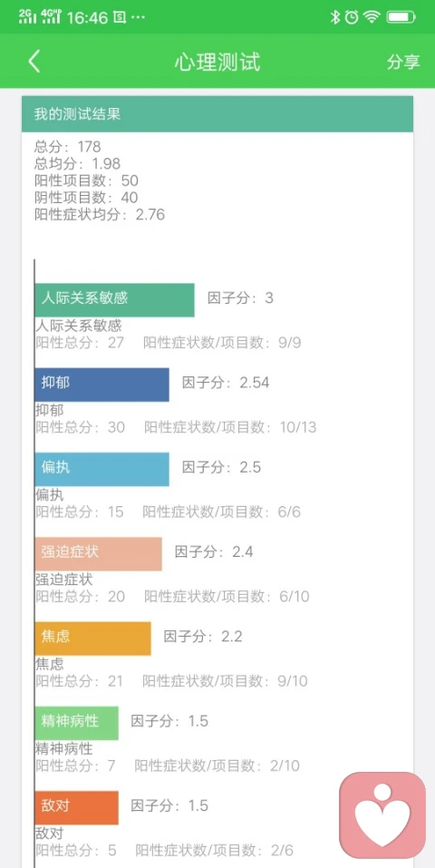This screenshot has height=868, width=435.
Task: Select the green 人际关系敏感 bar
Action: (114, 300)
